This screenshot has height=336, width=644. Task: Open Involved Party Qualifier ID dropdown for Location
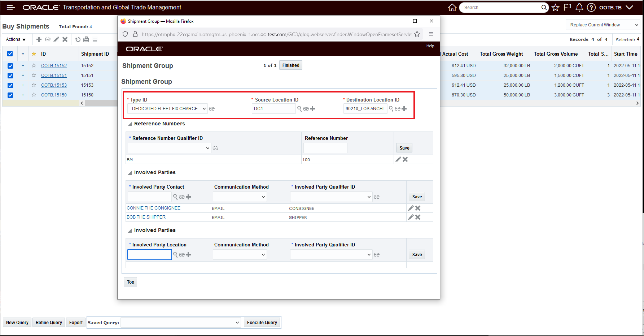(x=331, y=254)
